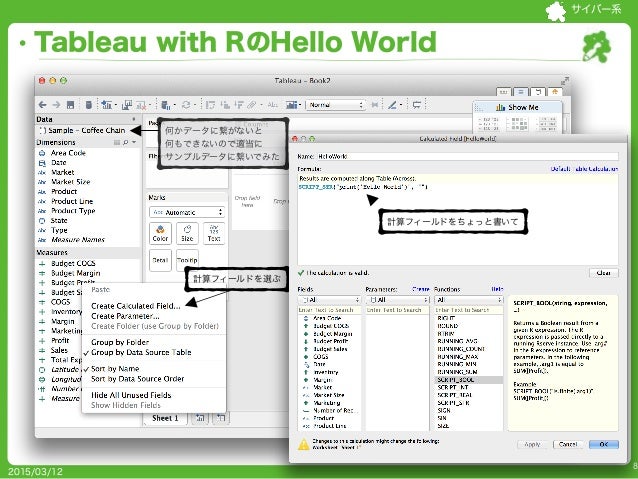Click the Functions search text box

(469, 310)
